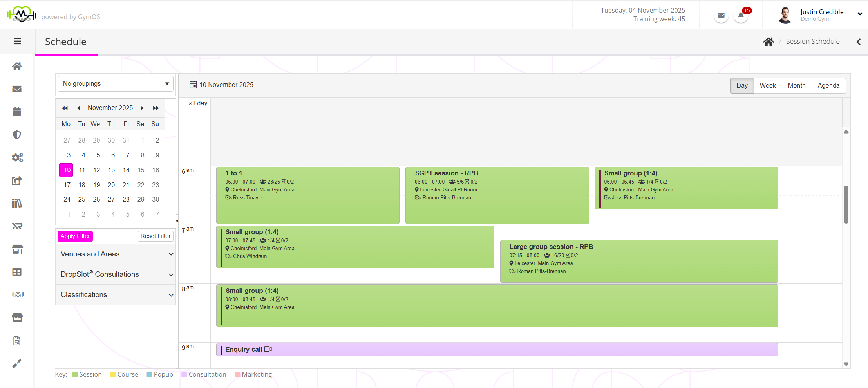The width and height of the screenshot is (868, 388).
Task: Go to previous year using double arrow
Action: coord(65,108)
